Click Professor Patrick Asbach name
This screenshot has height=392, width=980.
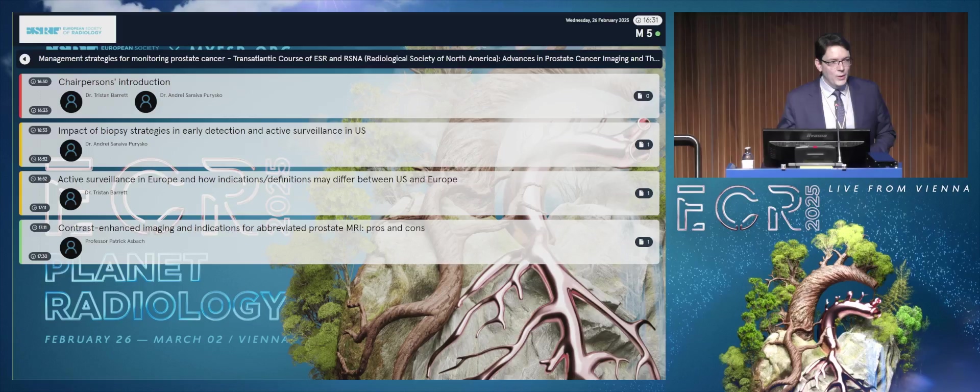point(115,241)
